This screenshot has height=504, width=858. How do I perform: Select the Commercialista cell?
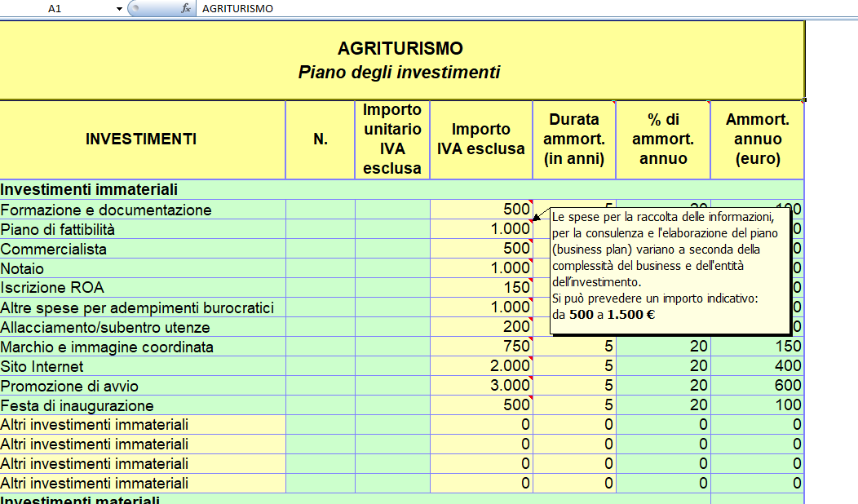142,249
